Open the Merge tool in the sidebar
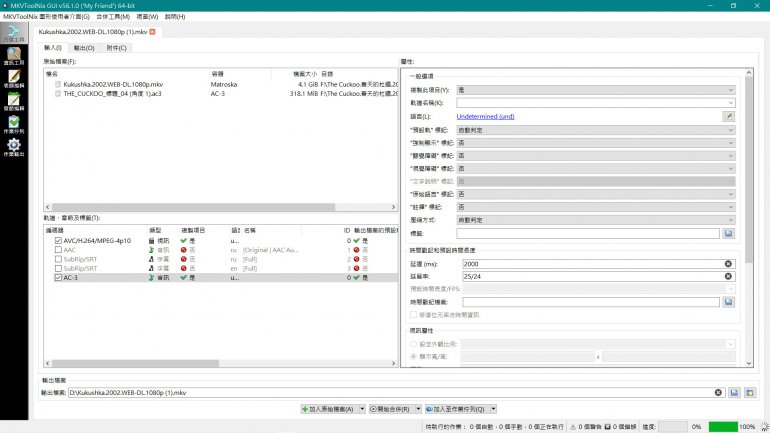 14,33
